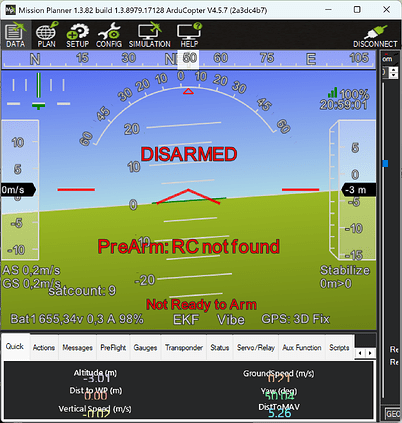The width and height of the screenshot is (402, 423).
Task: Click the Vibe status label
Action: point(231,319)
